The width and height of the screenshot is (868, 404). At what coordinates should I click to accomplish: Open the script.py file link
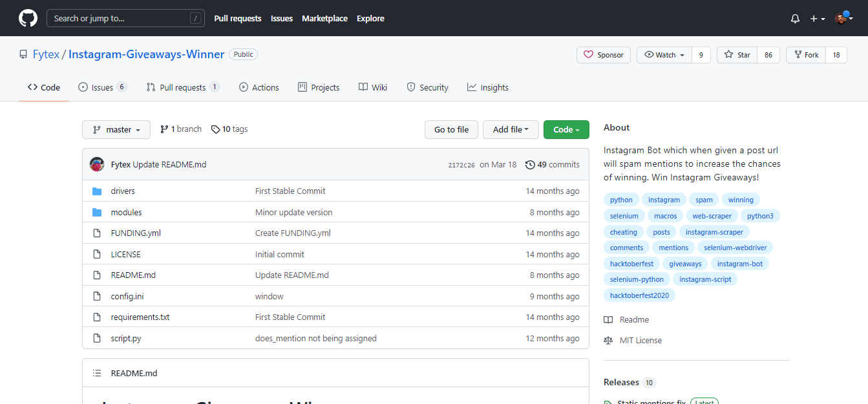[126, 338]
